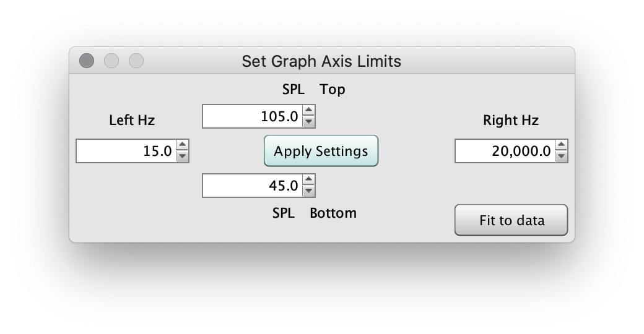Decrement Left Hz using the down arrow

coord(182,156)
